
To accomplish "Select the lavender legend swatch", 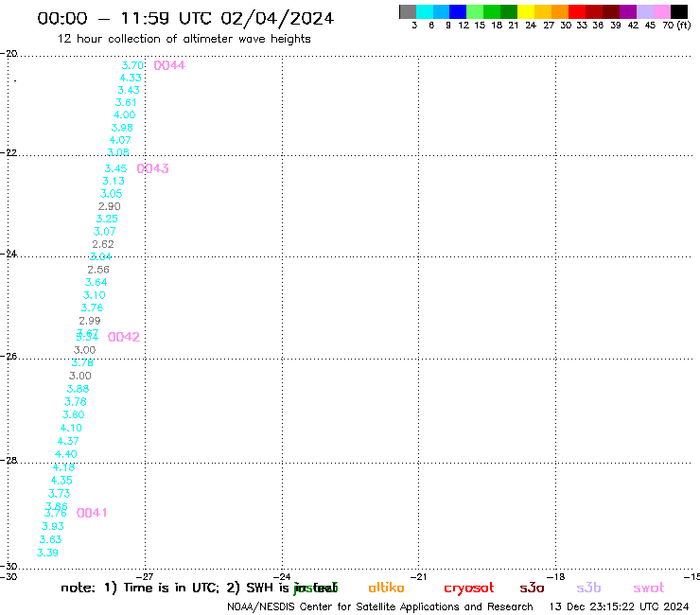I will (x=644, y=11).
